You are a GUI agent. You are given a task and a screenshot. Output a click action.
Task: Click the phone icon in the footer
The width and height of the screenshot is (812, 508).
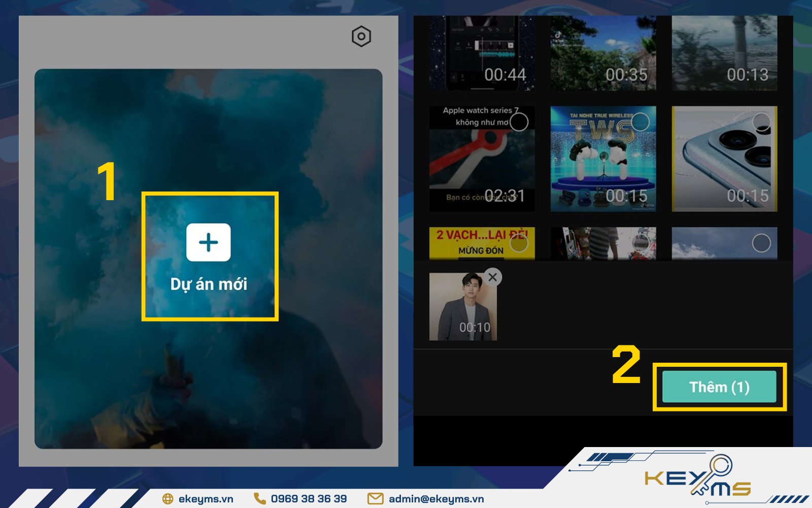[x=259, y=499]
